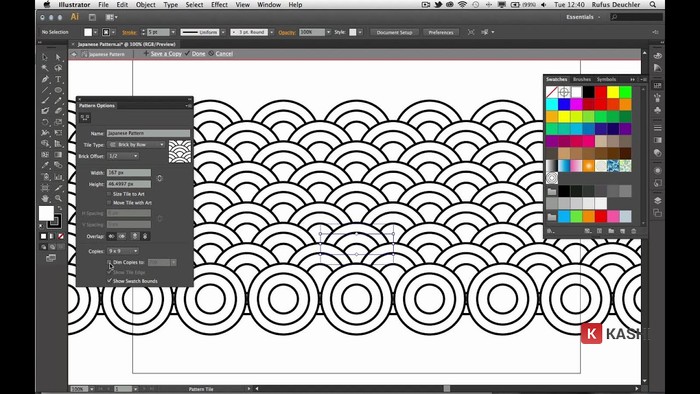Click the Preferences button
The height and width of the screenshot is (394, 700).
(441, 32)
